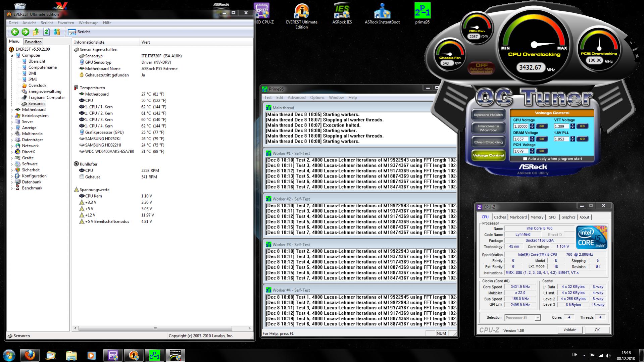Viewport: 644px width, 362px height.
Task: Click the Up level arrow icon in EVEREST
Action: 36,32
